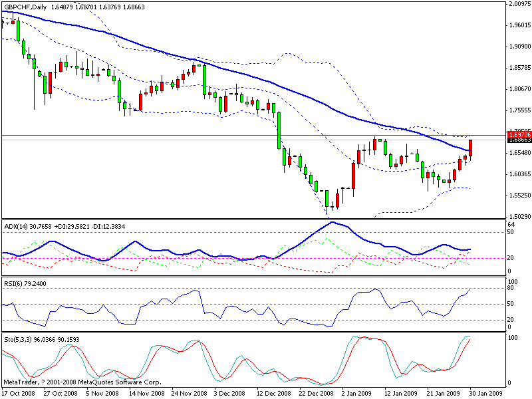Click the 14 Nov 2008 date label
Screen dimensions: 532x399
click(x=147, y=393)
